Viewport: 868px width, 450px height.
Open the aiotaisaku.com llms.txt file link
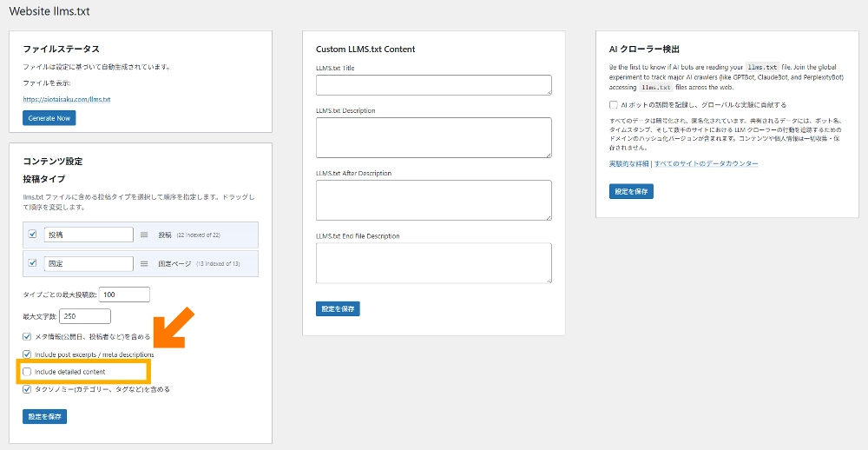click(x=67, y=100)
